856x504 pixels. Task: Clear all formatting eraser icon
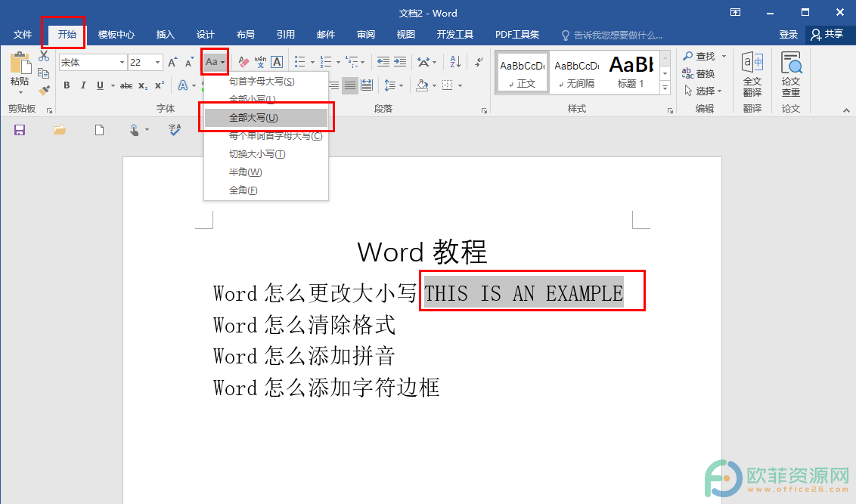coord(244,62)
